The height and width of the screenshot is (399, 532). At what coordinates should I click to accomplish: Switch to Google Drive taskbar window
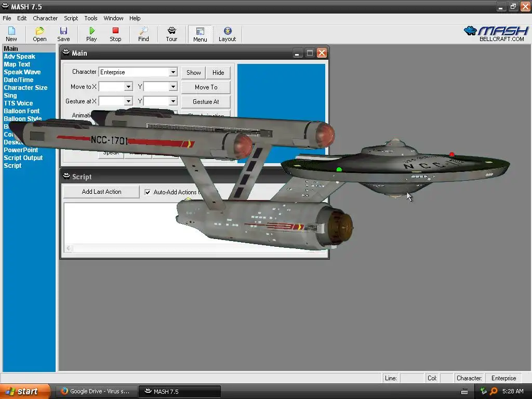coord(96,391)
